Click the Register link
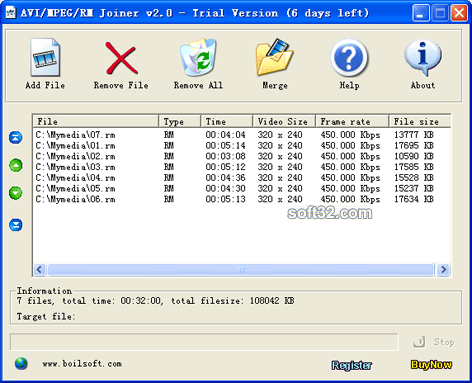Screen dimensions: 472x383 point(352,365)
